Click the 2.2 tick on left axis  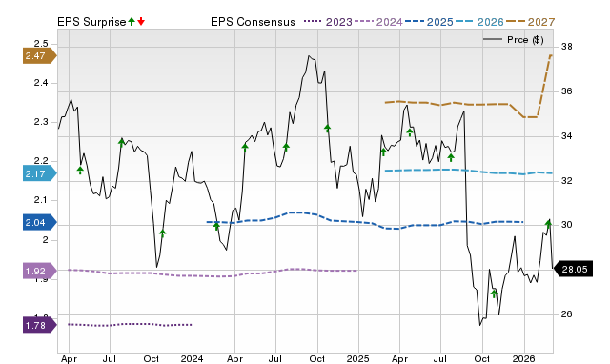coord(41,161)
